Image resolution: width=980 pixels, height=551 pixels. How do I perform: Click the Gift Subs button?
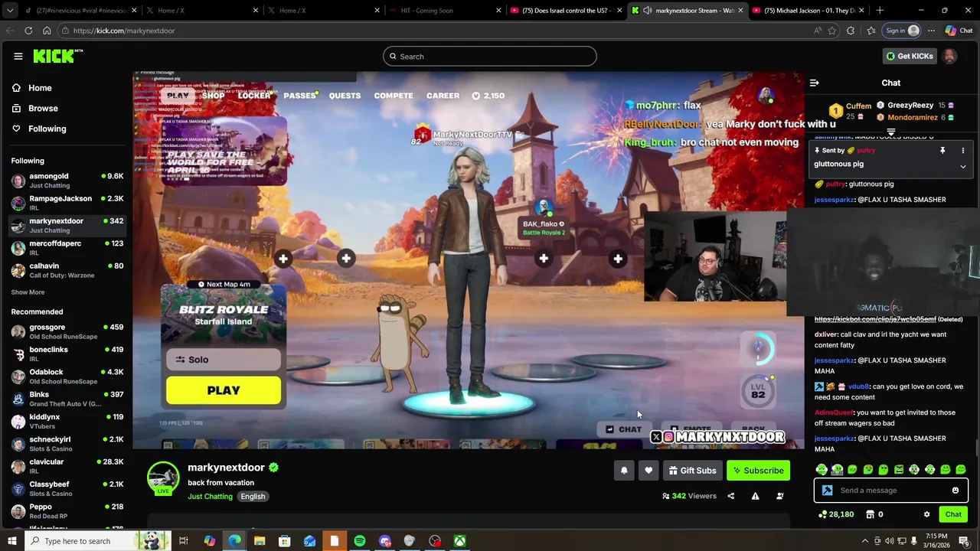pos(692,471)
